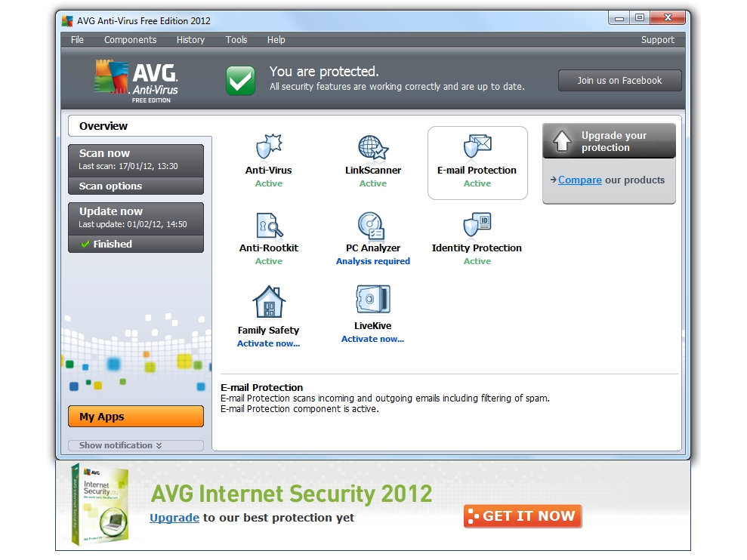The height and width of the screenshot is (560, 747).
Task: Open Scan options
Action: [136, 186]
